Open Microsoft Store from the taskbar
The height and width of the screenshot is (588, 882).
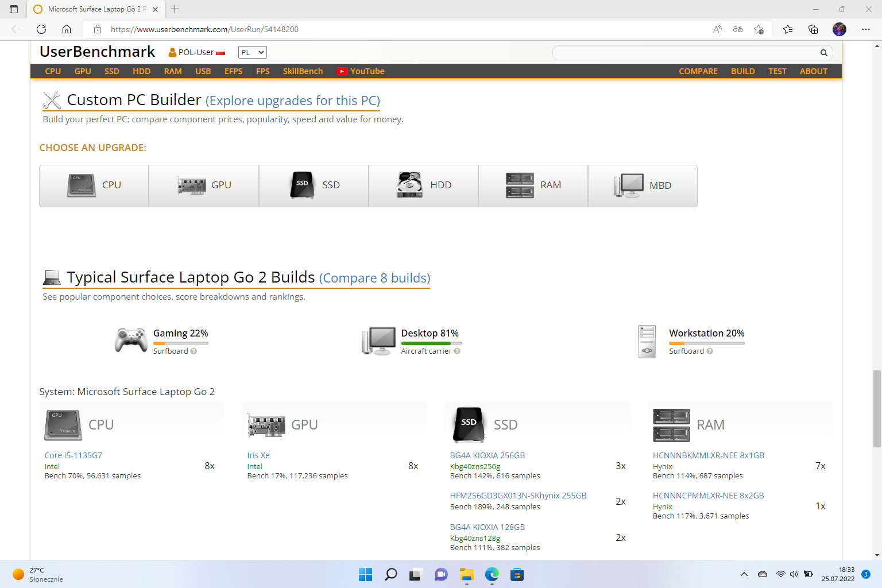pyautogui.click(x=517, y=575)
